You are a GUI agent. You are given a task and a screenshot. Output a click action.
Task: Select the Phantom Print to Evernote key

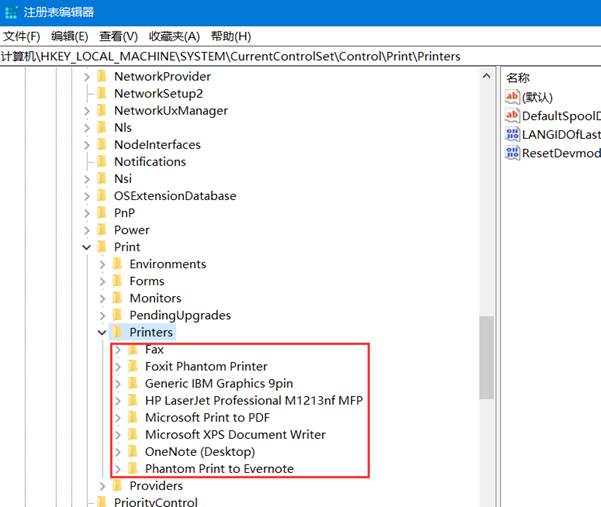coord(219,469)
